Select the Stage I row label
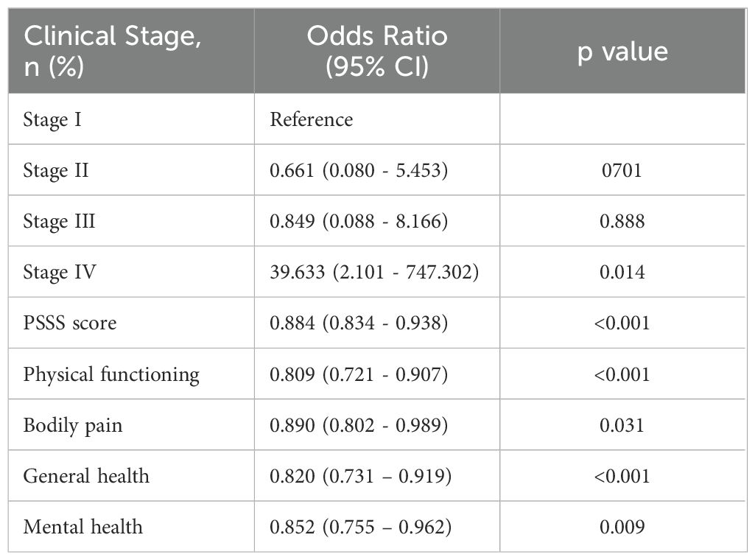This screenshot has height=560, width=755. (x=52, y=119)
